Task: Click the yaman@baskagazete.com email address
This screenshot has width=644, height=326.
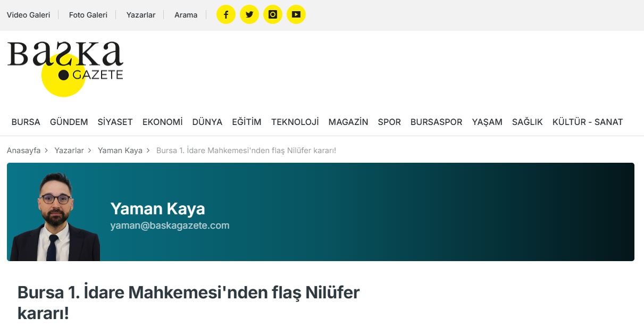Action: click(x=170, y=225)
